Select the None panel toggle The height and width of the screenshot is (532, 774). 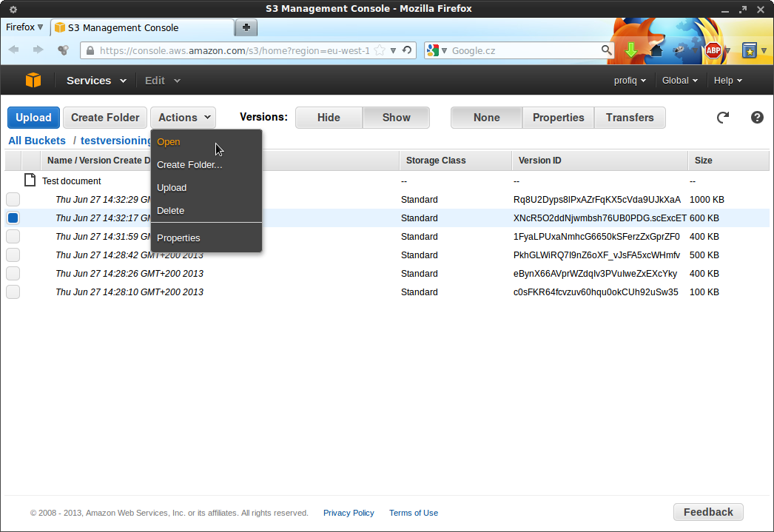coord(486,118)
